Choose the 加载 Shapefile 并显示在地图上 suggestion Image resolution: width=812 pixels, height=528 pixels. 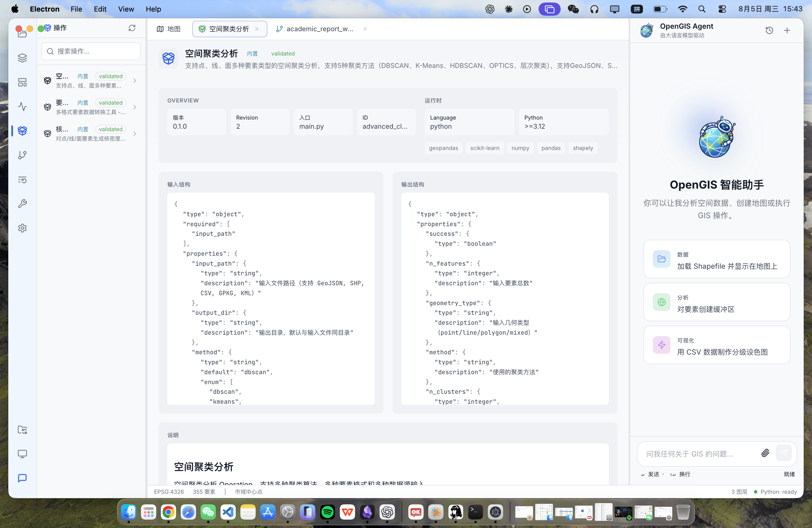click(716, 259)
